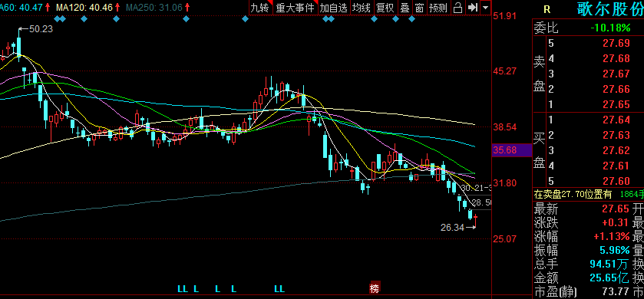Viewport: 644px width, 299px height.
Task: Click the R marker beside stock name
Action: [547, 9]
